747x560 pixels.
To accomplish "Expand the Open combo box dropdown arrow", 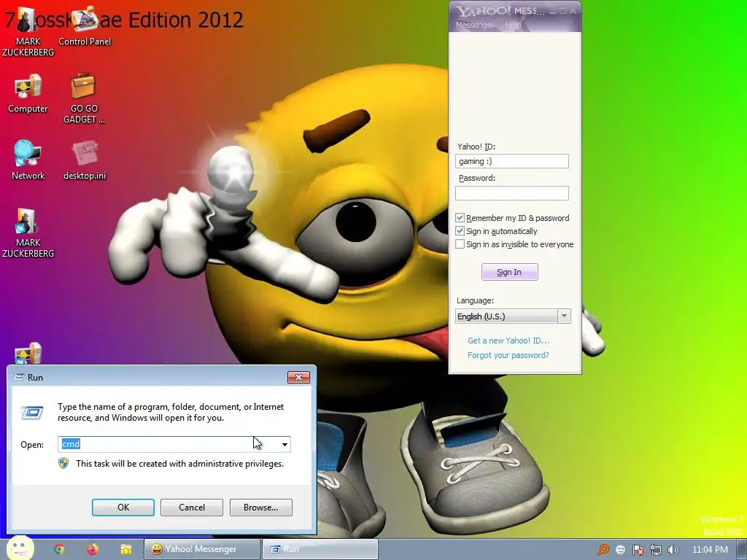I will [x=285, y=444].
